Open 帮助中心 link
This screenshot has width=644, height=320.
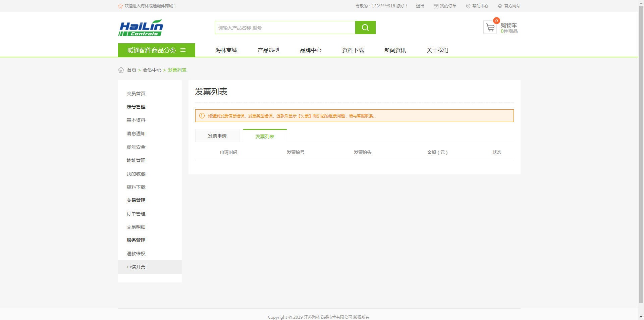pos(480,6)
